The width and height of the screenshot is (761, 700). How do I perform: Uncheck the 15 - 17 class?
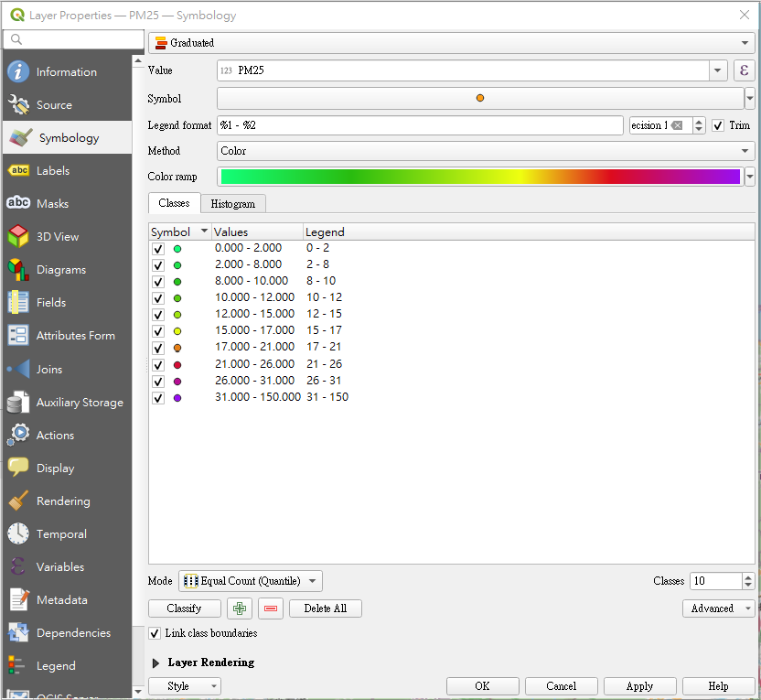point(157,331)
